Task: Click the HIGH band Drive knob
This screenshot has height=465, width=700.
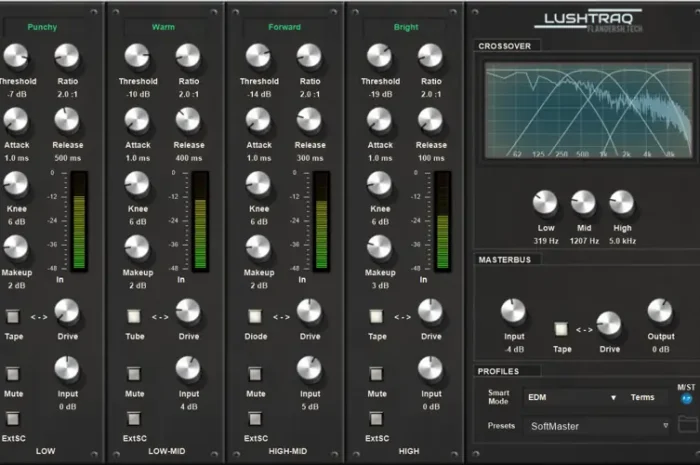Action: coord(430,311)
